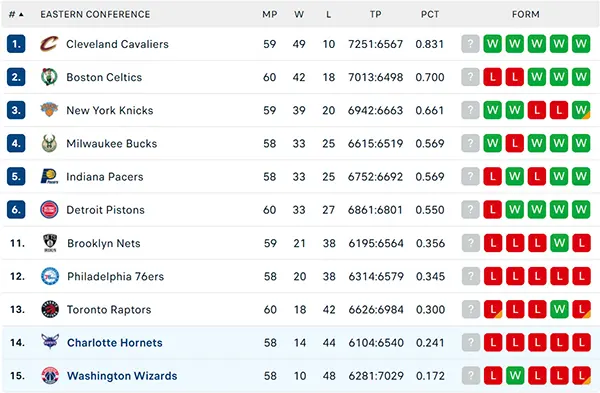Viewport: 600px width, 393px height.
Task: Click the Detroit Pistons logo
Action: (49, 210)
